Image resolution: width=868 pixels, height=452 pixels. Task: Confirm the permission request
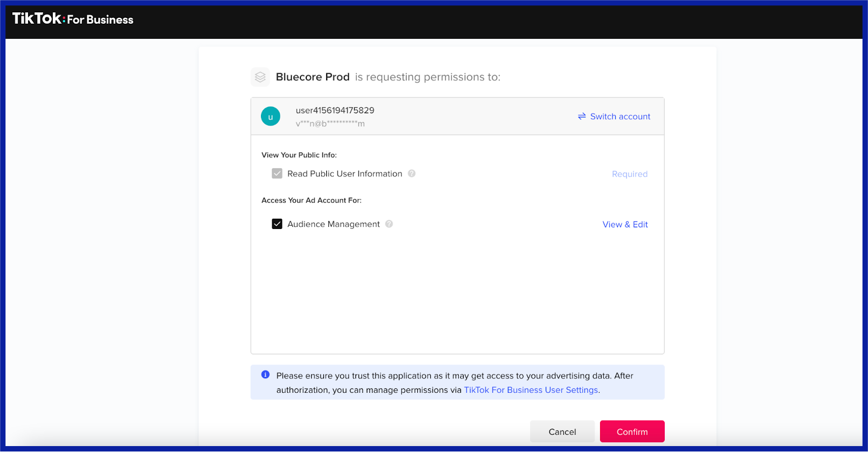[632, 432]
